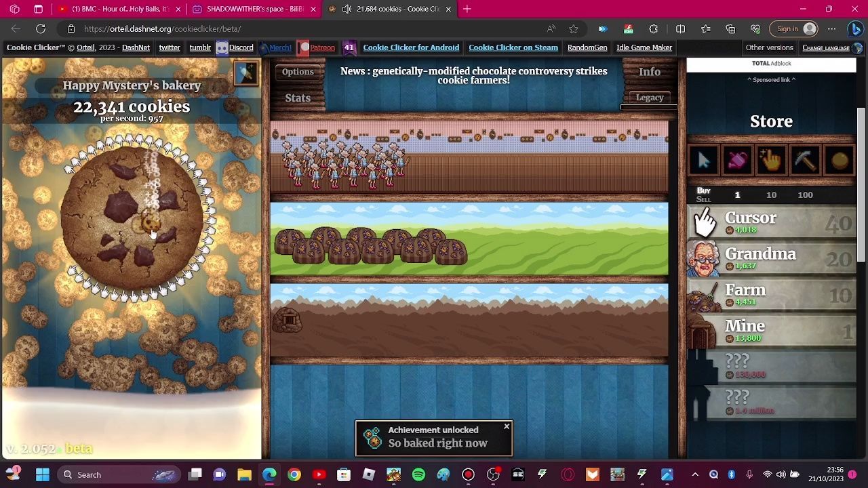868x488 pixels.
Task: Click the locked ??? building costing 1.4 million
Action: pyautogui.click(x=771, y=403)
